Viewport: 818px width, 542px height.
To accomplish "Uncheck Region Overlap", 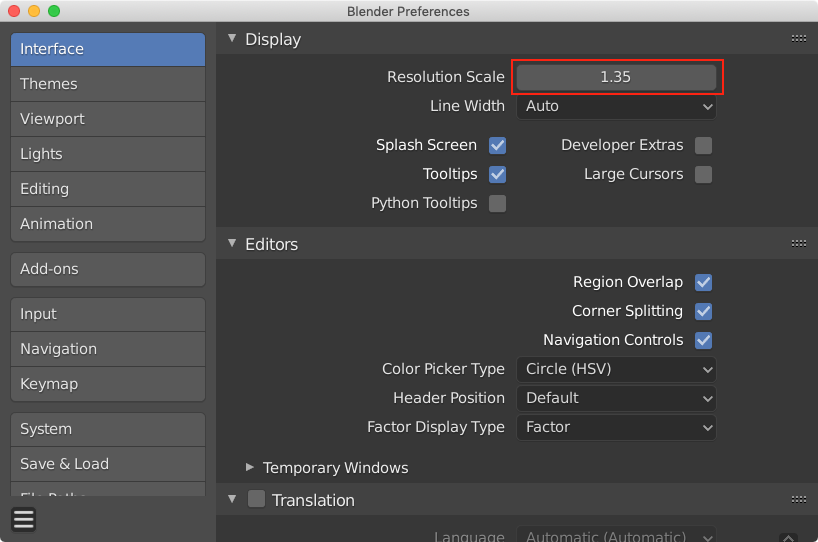I will [x=703, y=282].
